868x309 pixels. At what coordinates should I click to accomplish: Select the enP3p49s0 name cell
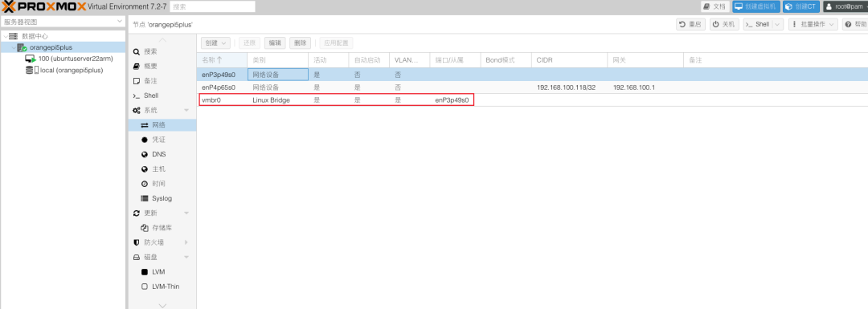coord(222,74)
